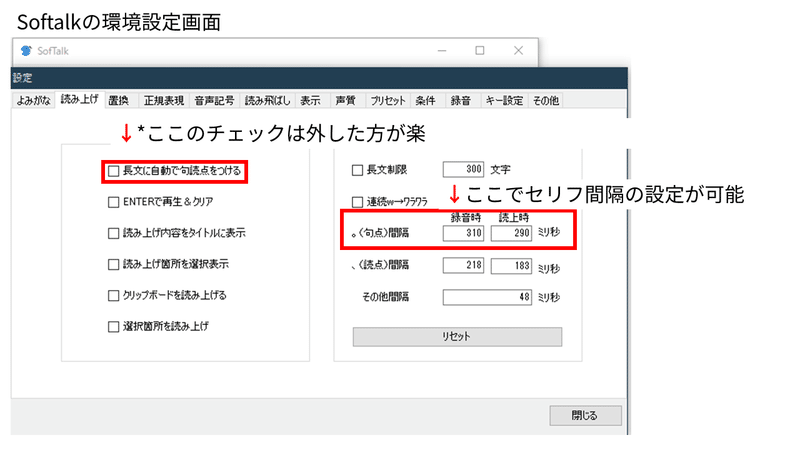Enable 選択箇所を読み上げ checkbox
Screen dimensions: 800x450
pyautogui.click(x=113, y=327)
